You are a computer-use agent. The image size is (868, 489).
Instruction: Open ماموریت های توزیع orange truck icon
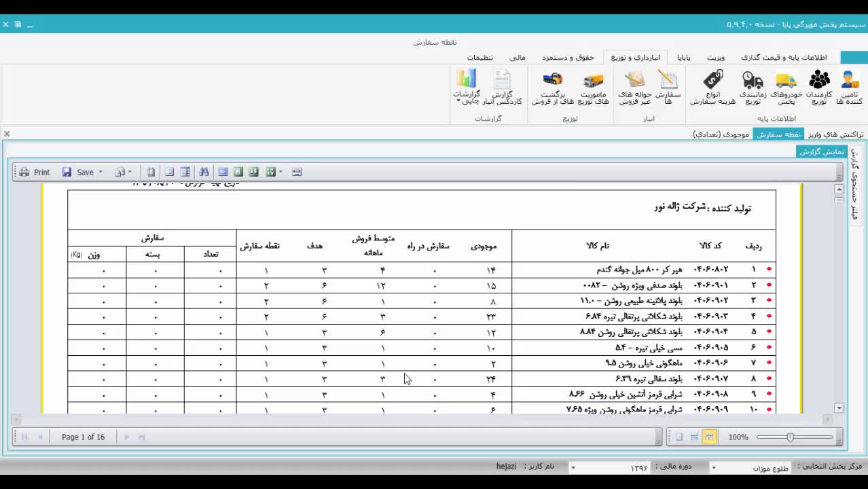coord(592,87)
